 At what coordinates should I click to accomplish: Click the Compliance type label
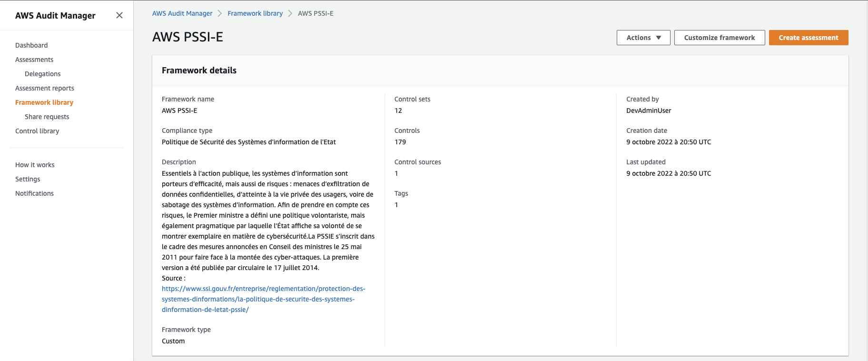coord(187,130)
